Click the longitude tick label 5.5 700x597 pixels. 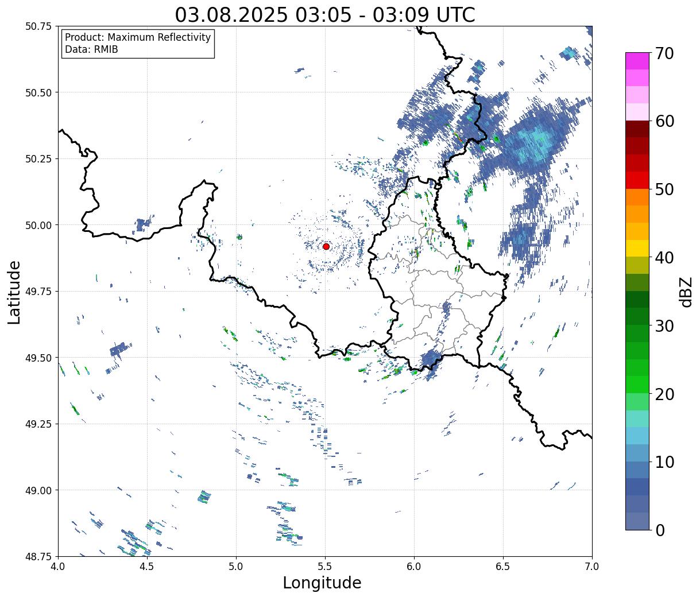325,567
